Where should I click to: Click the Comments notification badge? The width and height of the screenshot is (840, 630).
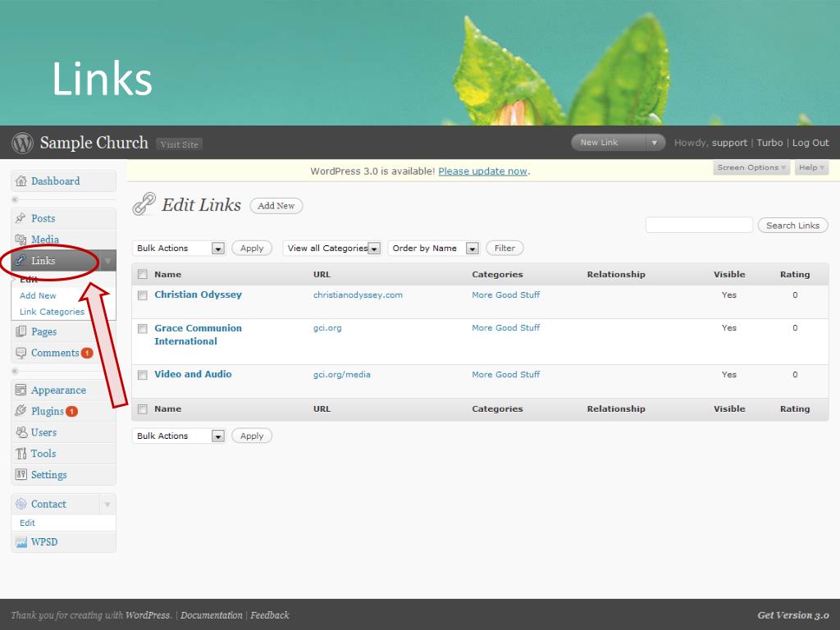87,353
